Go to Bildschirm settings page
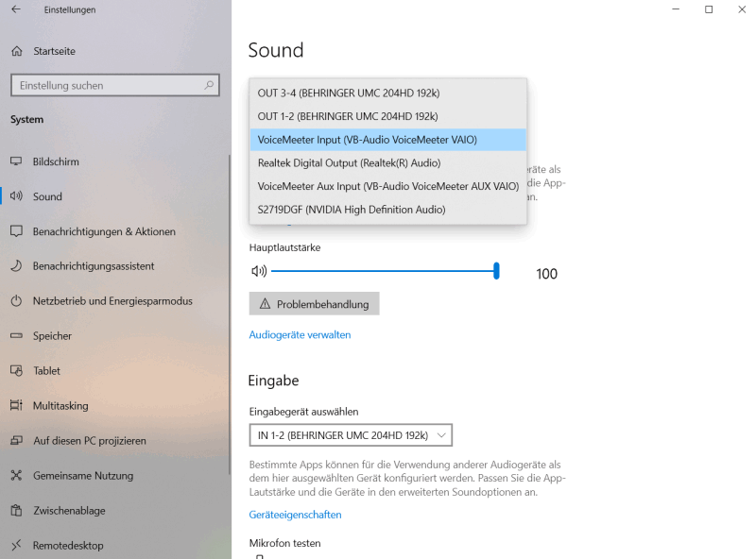This screenshot has width=756, height=559. click(113, 161)
